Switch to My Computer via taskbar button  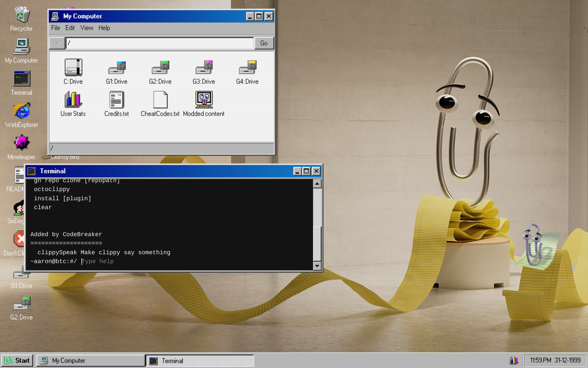(x=91, y=361)
